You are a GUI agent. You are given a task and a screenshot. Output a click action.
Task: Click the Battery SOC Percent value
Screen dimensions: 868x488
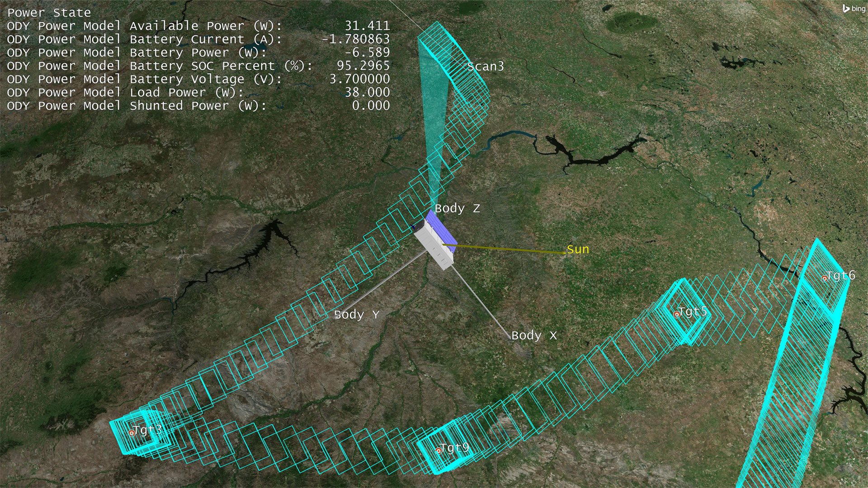click(x=363, y=66)
